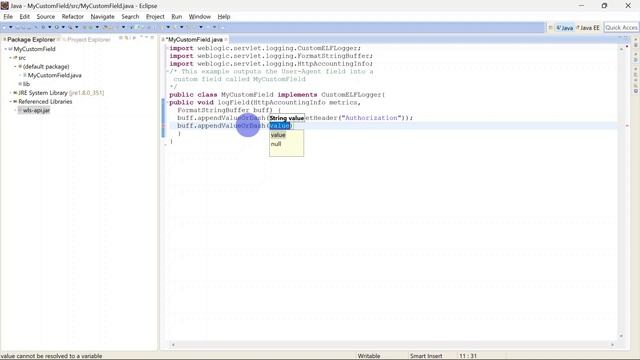Viewport: 640px width, 360px height.
Task: Select the MyCustomField.java editor tab
Action: pos(195,40)
